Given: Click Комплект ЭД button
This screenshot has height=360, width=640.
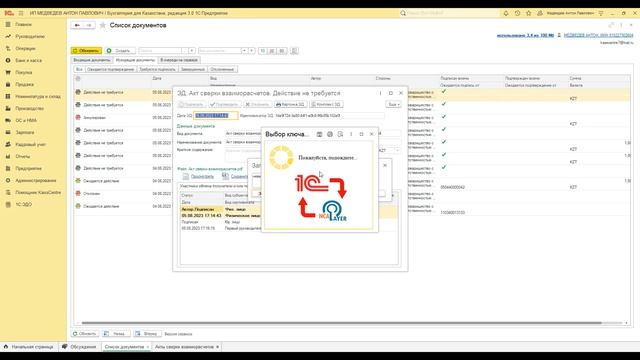Looking at the screenshot, I should tap(326, 104).
